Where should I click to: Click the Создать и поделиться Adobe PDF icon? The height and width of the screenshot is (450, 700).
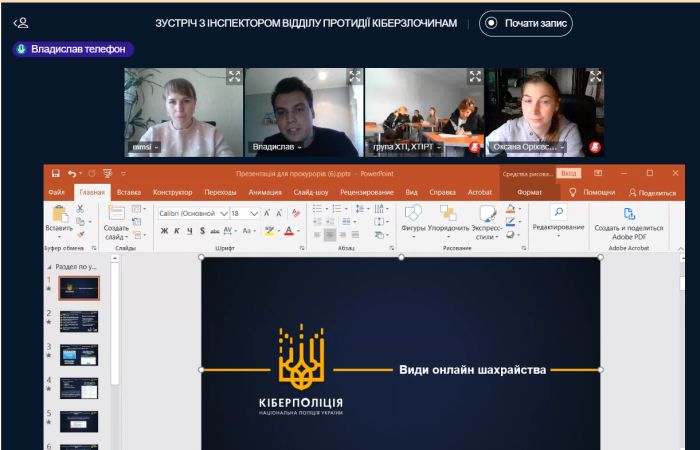[x=629, y=214]
